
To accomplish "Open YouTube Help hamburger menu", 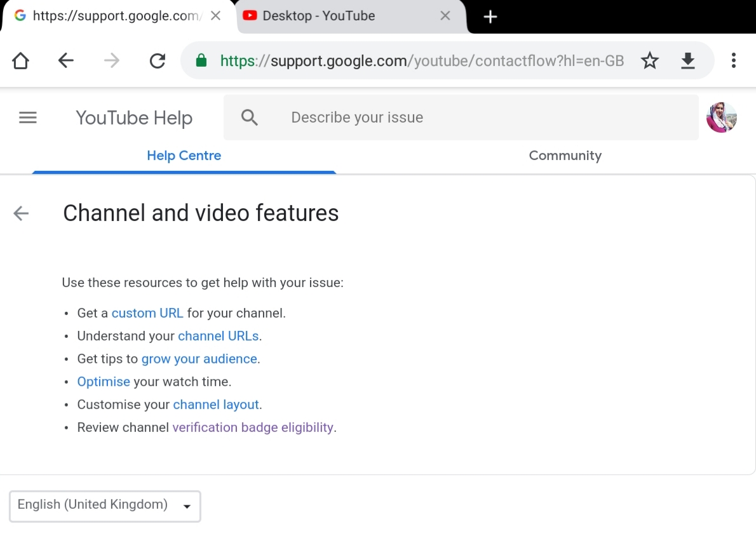I will (x=28, y=118).
